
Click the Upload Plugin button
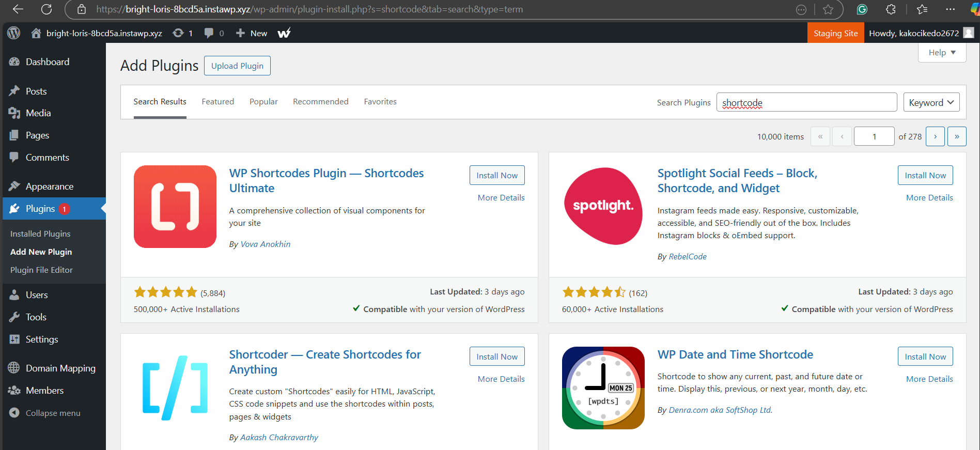[237, 66]
